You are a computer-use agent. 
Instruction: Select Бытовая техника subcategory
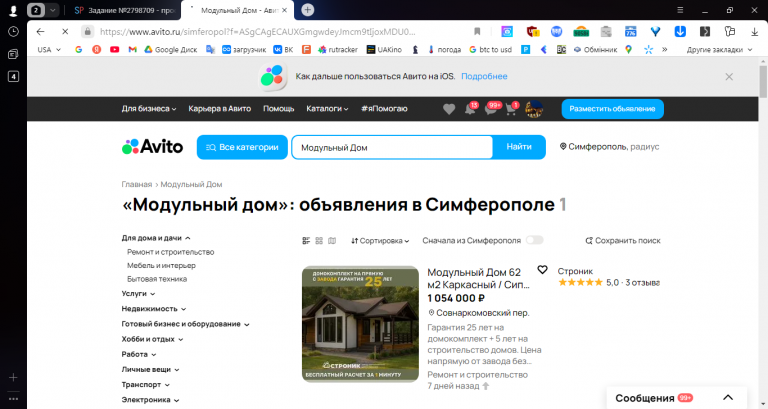(x=157, y=279)
